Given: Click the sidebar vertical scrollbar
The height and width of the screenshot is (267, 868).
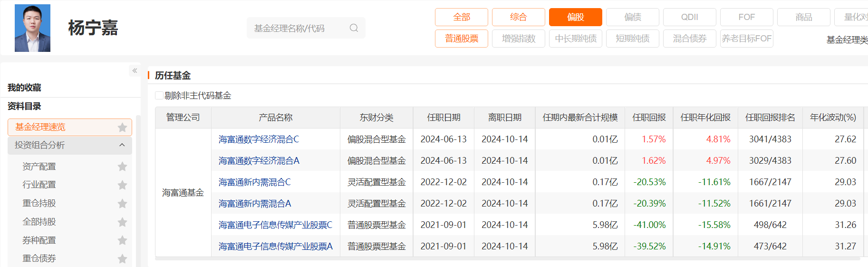Looking at the screenshot, I should 138,190.
